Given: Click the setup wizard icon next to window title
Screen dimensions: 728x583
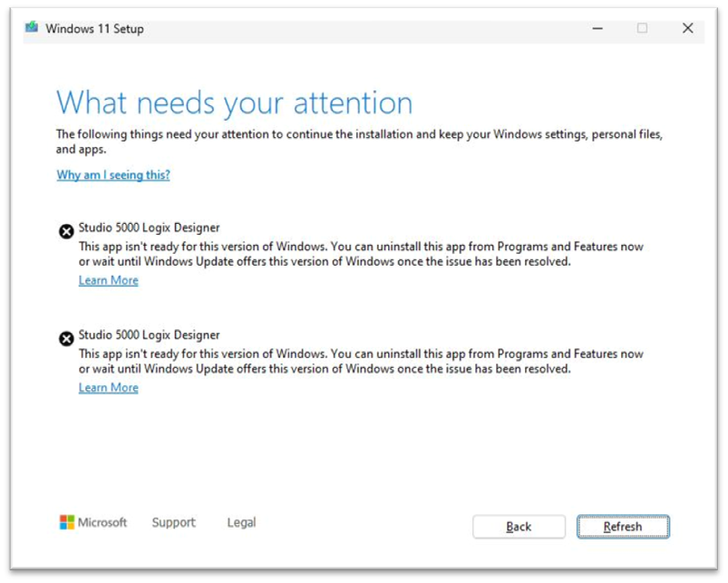Looking at the screenshot, I should point(31,28).
